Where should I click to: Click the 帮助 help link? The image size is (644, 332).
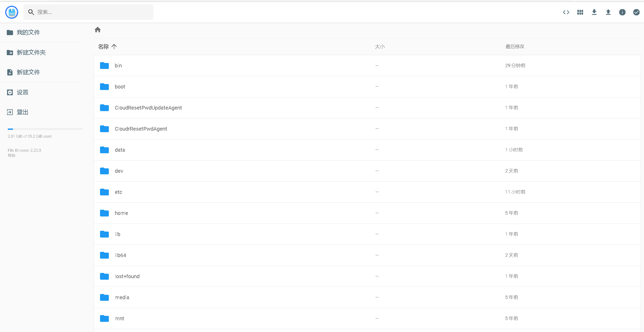pyautogui.click(x=11, y=156)
